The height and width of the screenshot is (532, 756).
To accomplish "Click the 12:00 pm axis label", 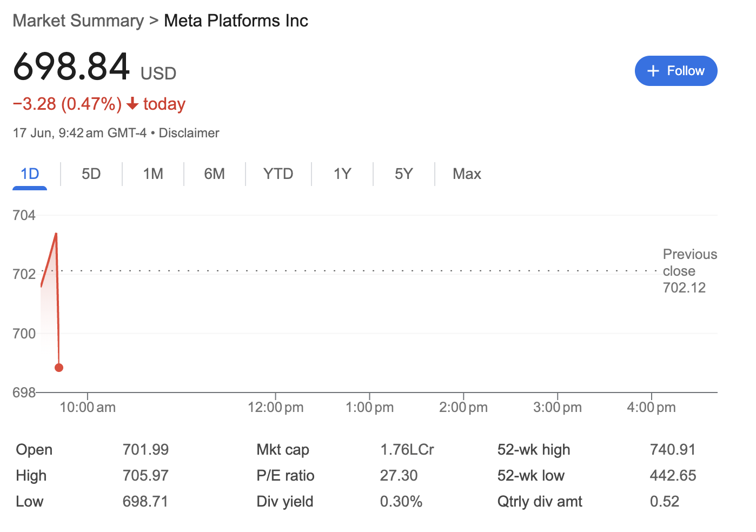I will (275, 407).
